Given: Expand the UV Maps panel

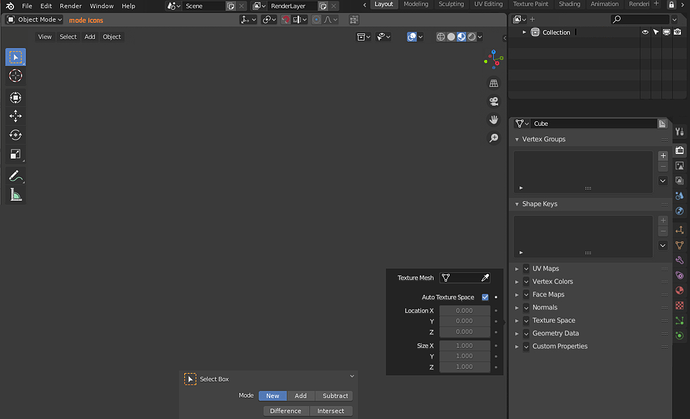Looking at the screenshot, I should pyautogui.click(x=545, y=268).
